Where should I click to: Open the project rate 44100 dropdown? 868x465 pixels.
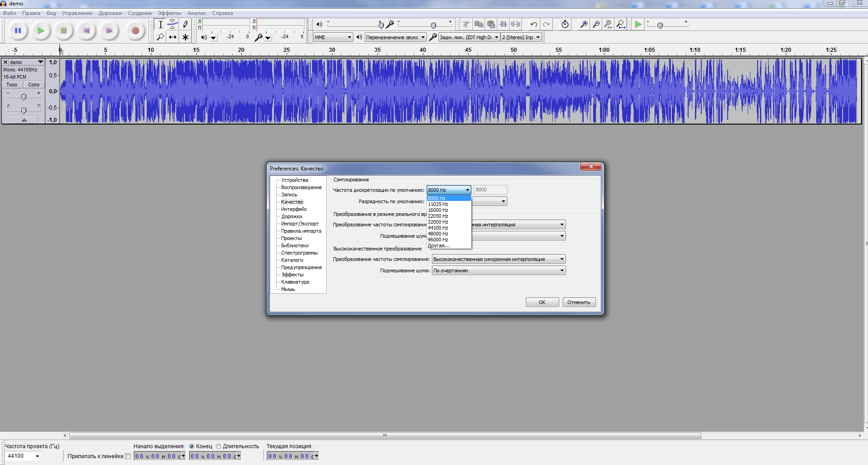pos(37,456)
